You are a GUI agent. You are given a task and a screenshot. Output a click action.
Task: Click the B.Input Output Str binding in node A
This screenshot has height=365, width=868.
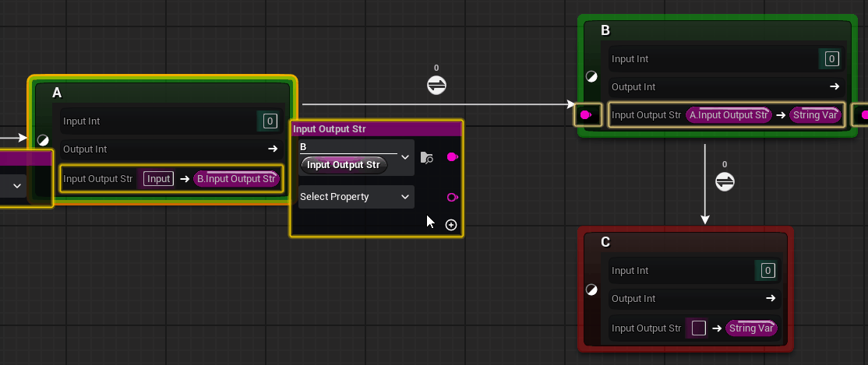click(x=236, y=179)
